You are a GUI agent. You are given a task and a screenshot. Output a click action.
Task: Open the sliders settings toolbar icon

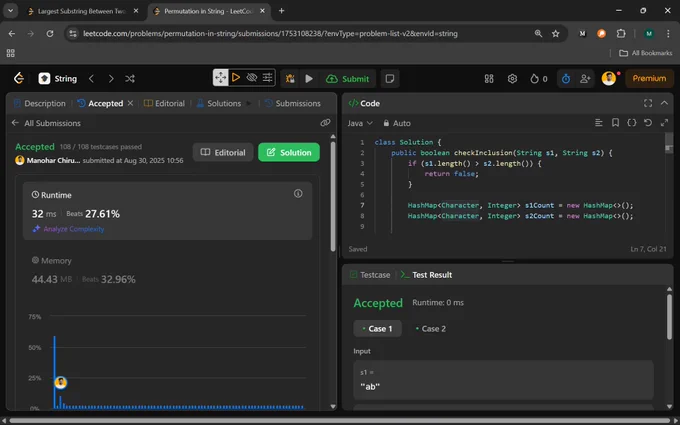tap(267, 78)
